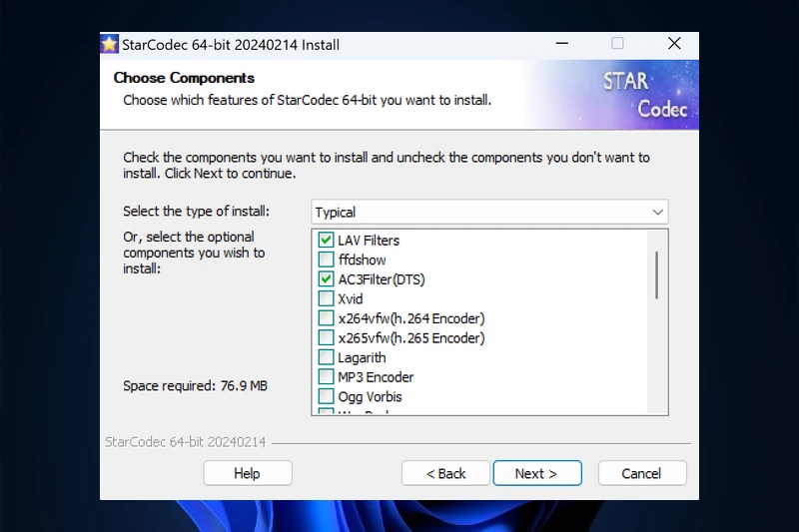Image resolution: width=799 pixels, height=532 pixels.
Task: Uncheck the LAV Filters checkbox
Action: pos(326,241)
